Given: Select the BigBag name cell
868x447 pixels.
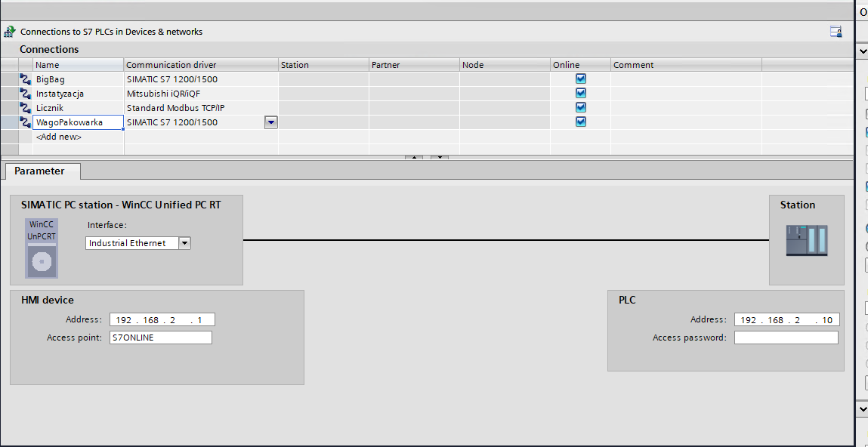Looking at the screenshot, I should pos(79,79).
